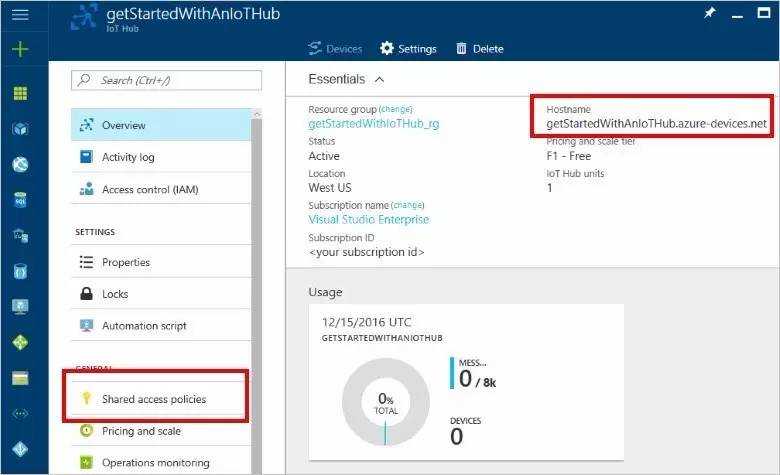Open the Usage donut chart tile

[386, 402]
